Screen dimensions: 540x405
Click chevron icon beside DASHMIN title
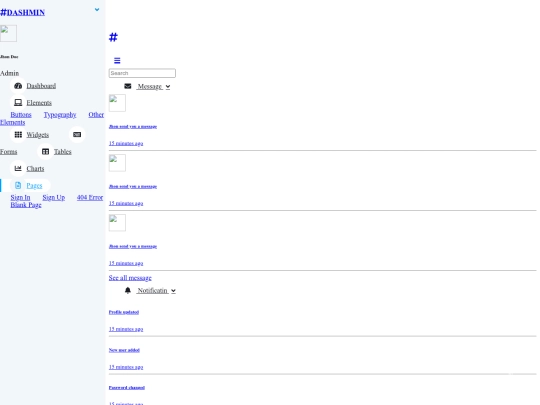tap(97, 10)
